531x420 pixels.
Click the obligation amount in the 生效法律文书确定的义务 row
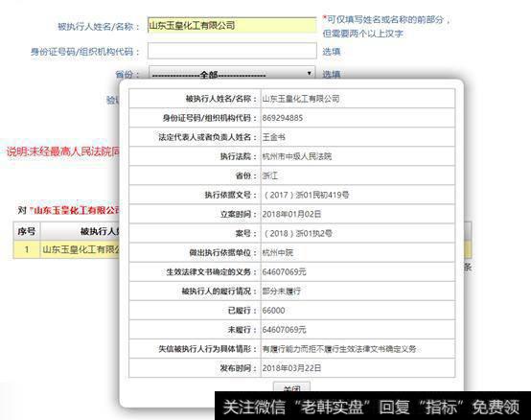284,272
